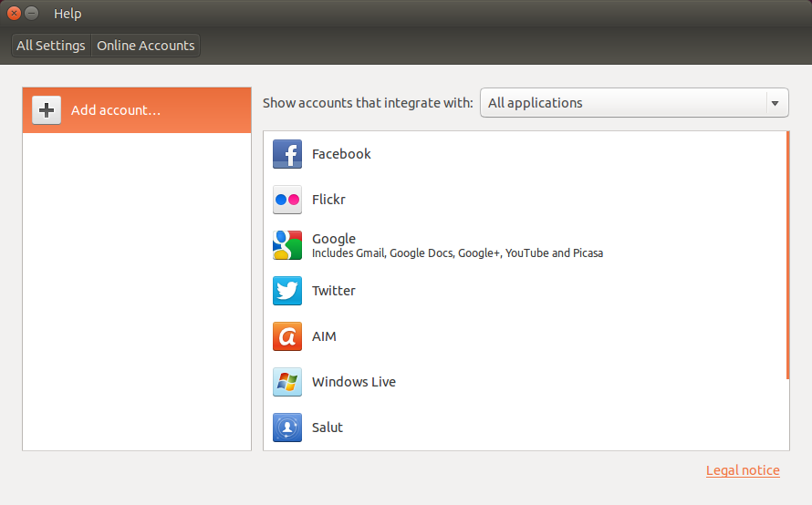Select the Add account… list entry
This screenshot has width=812, height=505.
tap(137, 110)
